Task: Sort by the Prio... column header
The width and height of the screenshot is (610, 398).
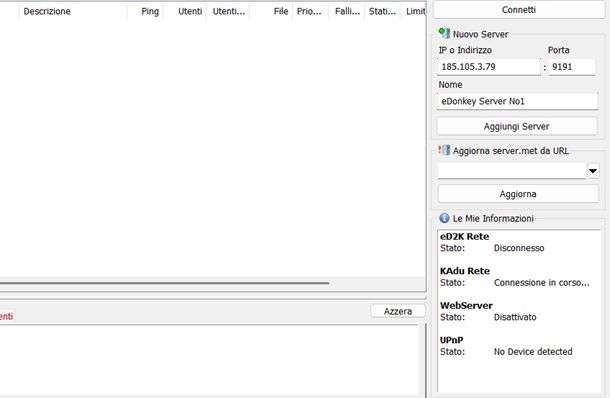Action: tap(309, 11)
